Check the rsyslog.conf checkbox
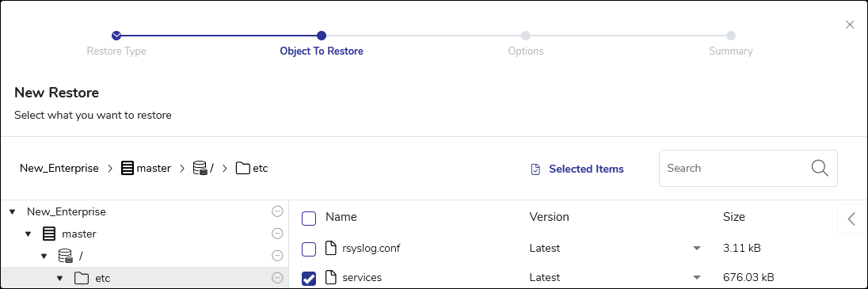The width and height of the screenshot is (868, 289). click(309, 249)
